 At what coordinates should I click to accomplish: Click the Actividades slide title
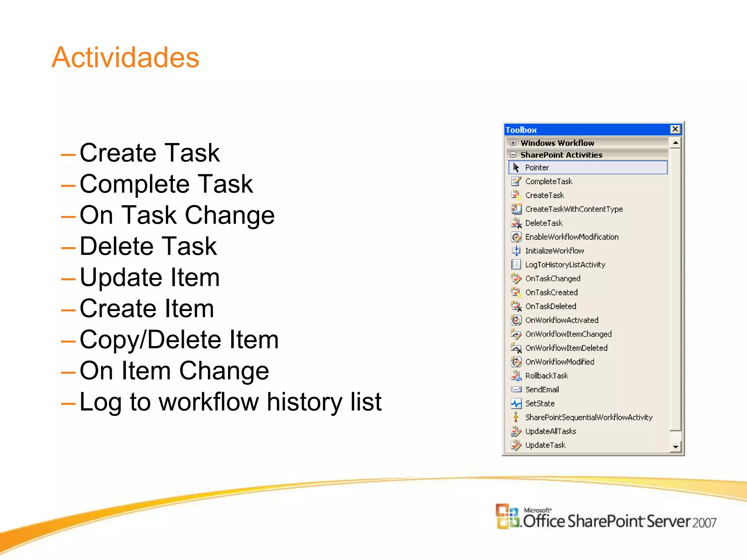(x=125, y=57)
